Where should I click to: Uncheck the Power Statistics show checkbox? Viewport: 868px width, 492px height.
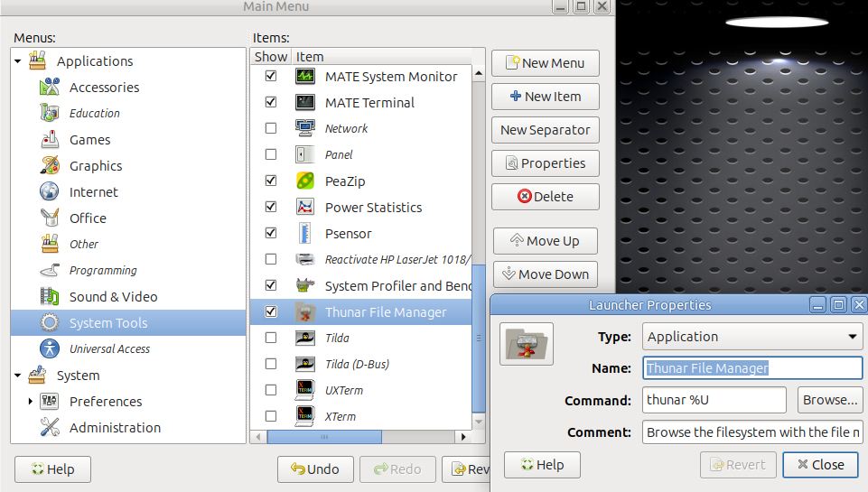click(271, 207)
